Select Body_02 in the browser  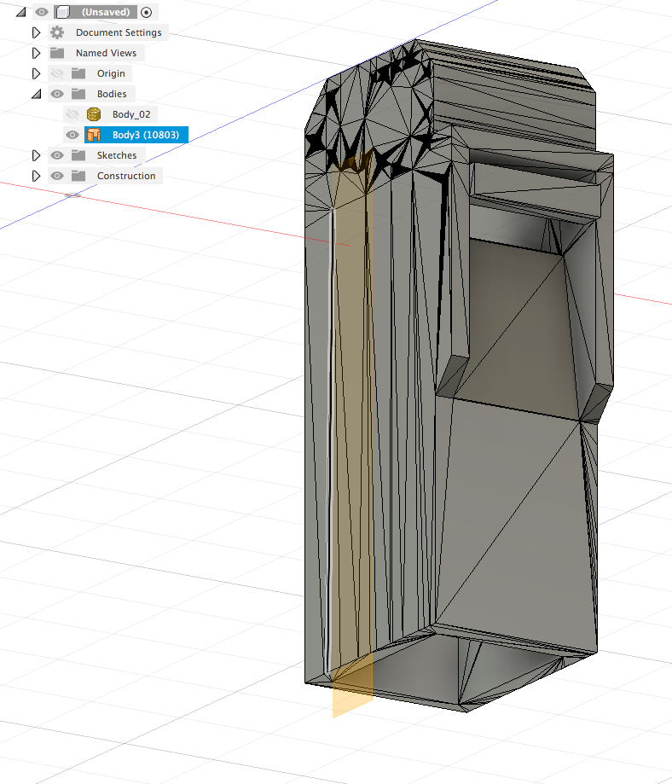click(131, 114)
